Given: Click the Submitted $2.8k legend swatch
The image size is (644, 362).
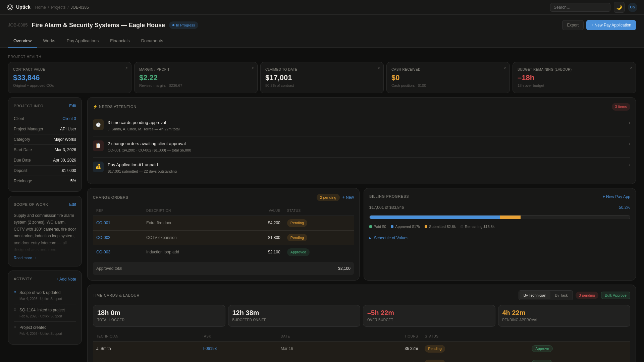Looking at the screenshot, I should [x=426, y=227].
